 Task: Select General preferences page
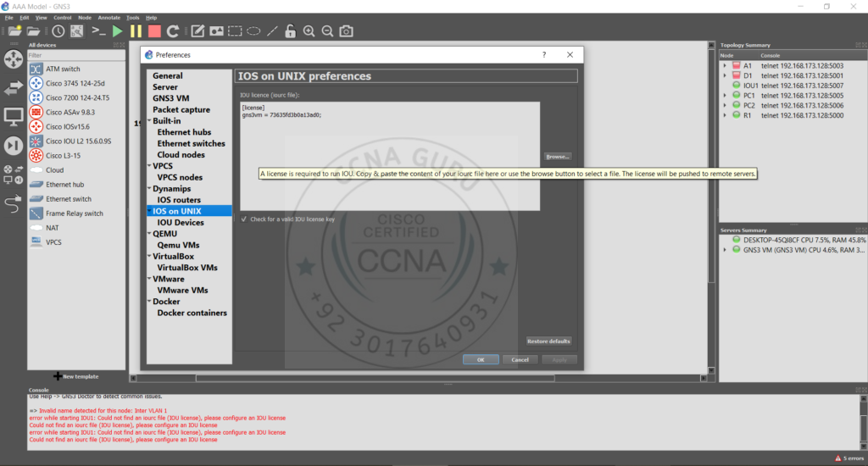tap(167, 75)
